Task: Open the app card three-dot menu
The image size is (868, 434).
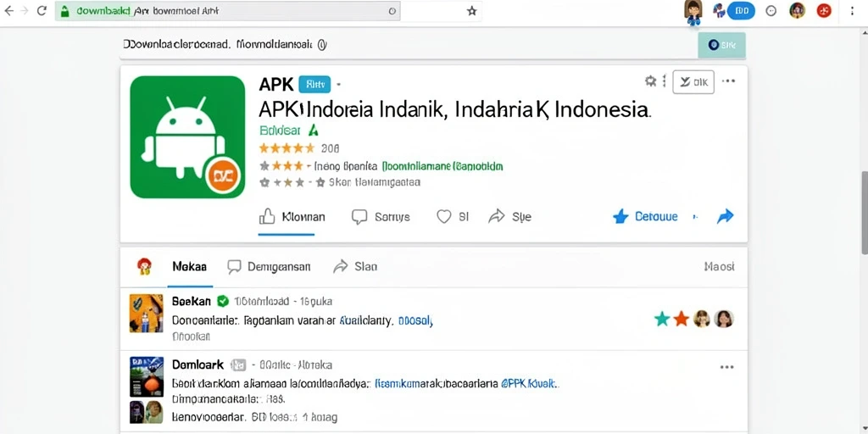Action: (x=729, y=81)
